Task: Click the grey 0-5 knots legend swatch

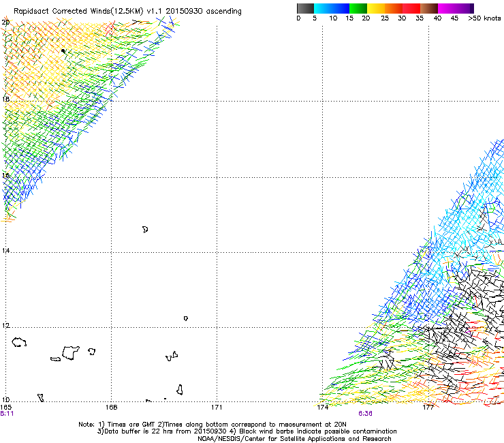Action: 305,8
